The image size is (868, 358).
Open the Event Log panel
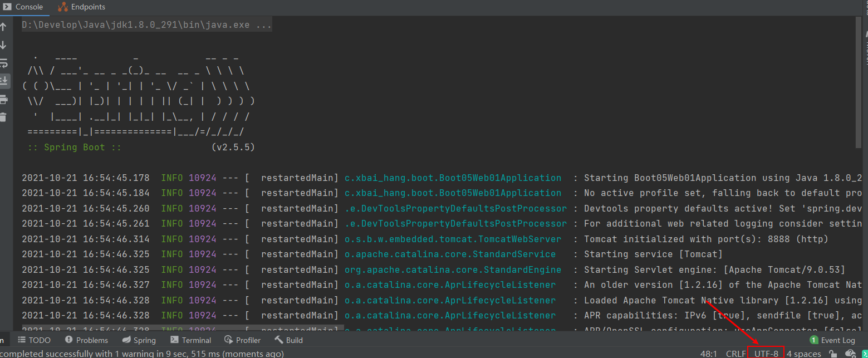[x=832, y=340]
